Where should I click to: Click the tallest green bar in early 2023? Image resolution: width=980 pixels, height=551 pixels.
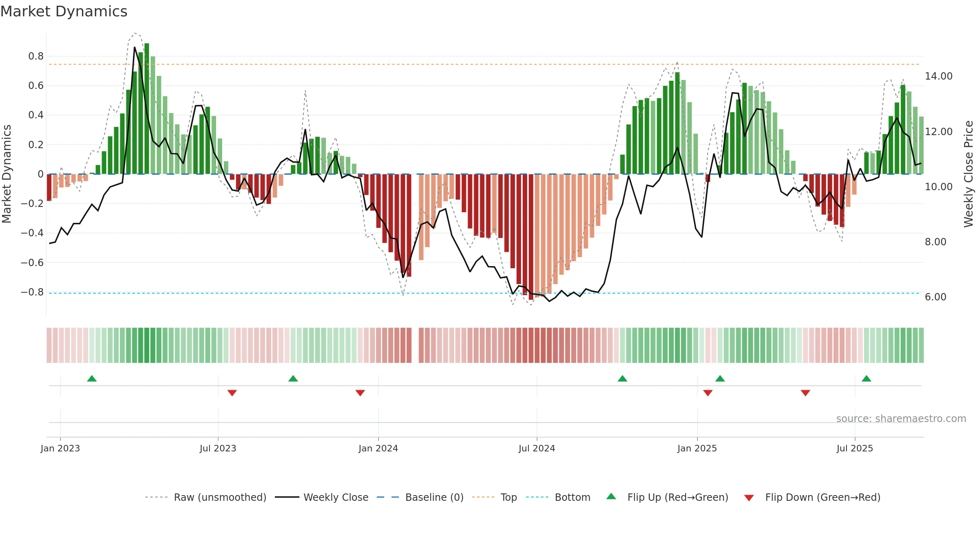[x=147, y=109]
